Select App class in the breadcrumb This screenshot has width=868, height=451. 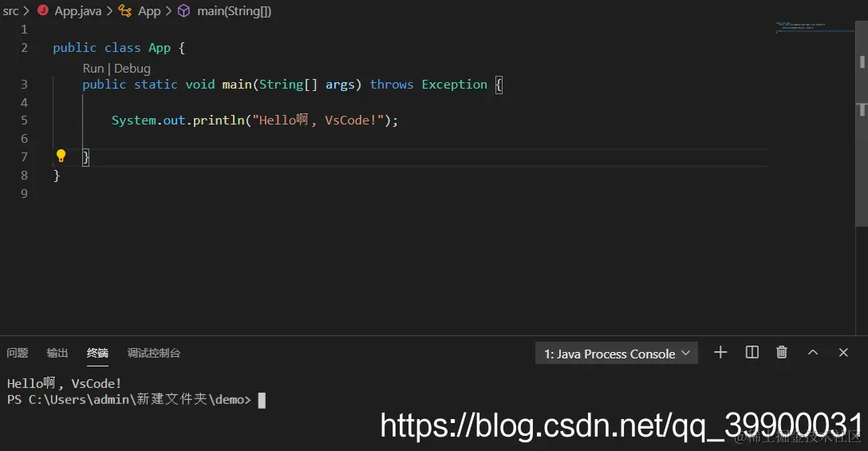149,10
